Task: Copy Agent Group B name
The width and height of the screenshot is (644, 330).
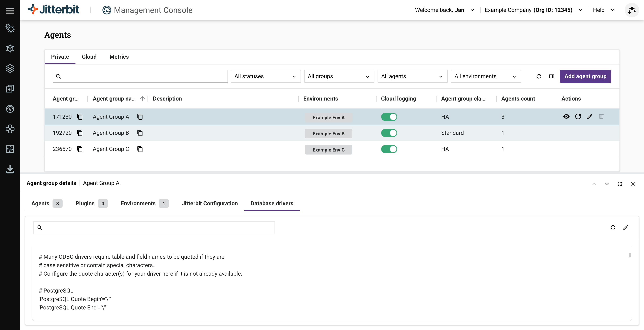Action: click(x=140, y=133)
